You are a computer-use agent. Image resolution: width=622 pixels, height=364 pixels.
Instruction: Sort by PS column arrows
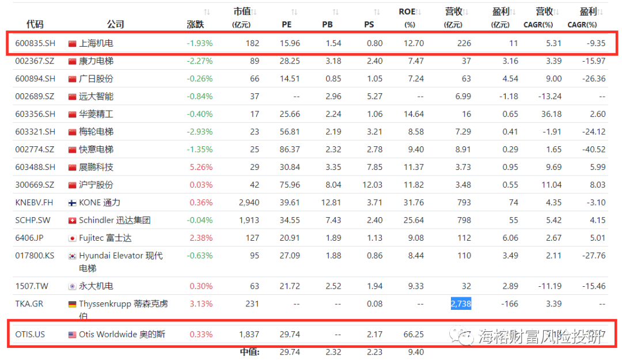click(377, 12)
